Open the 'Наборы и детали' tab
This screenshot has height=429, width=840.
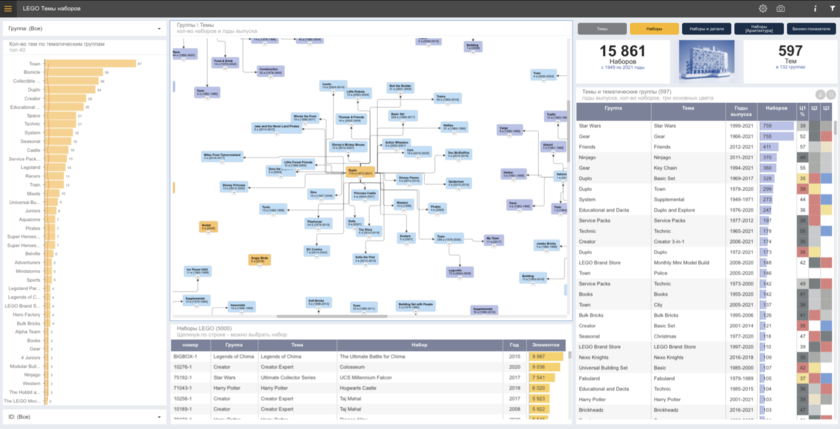pyautogui.click(x=707, y=29)
